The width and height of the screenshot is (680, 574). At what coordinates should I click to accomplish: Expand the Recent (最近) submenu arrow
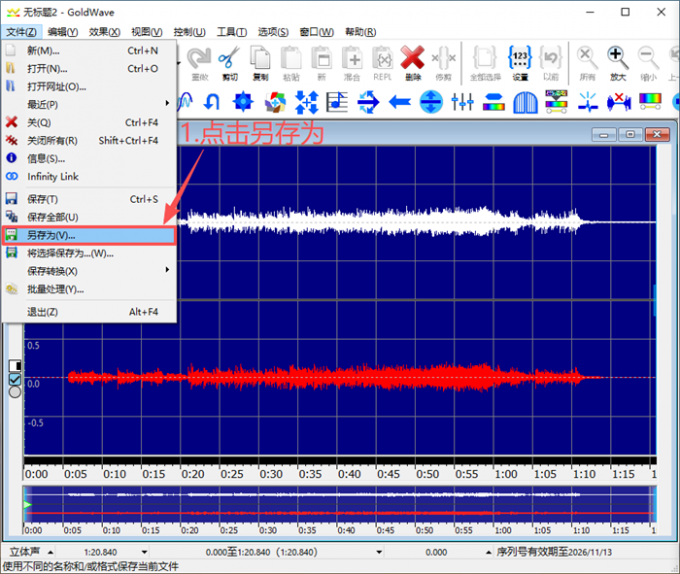pyautogui.click(x=167, y=103)
